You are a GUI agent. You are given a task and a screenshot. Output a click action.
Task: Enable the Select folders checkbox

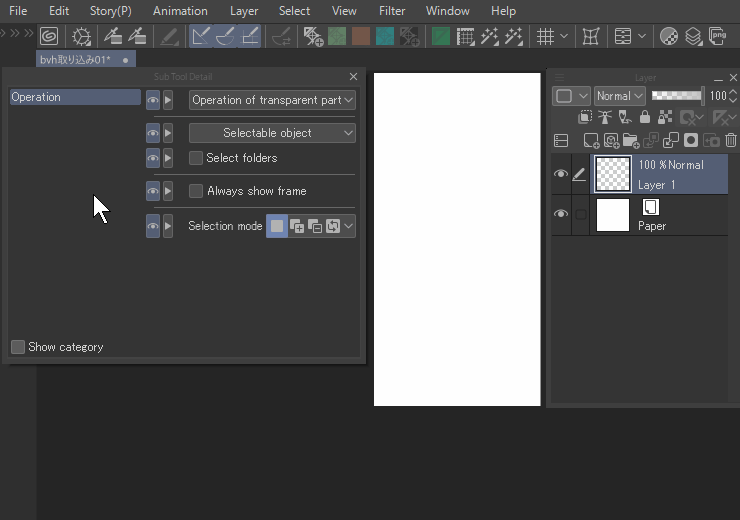pos(196,158)
